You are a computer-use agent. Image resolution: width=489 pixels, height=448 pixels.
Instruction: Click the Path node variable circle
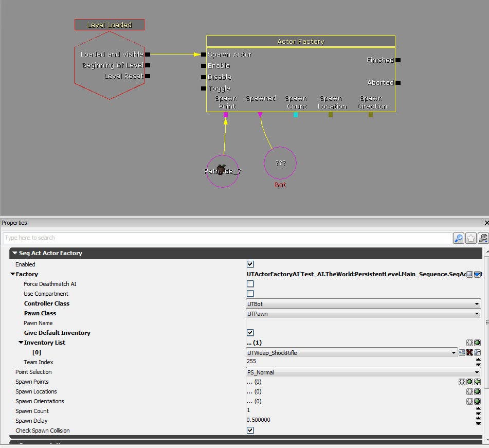click(222, 171)
